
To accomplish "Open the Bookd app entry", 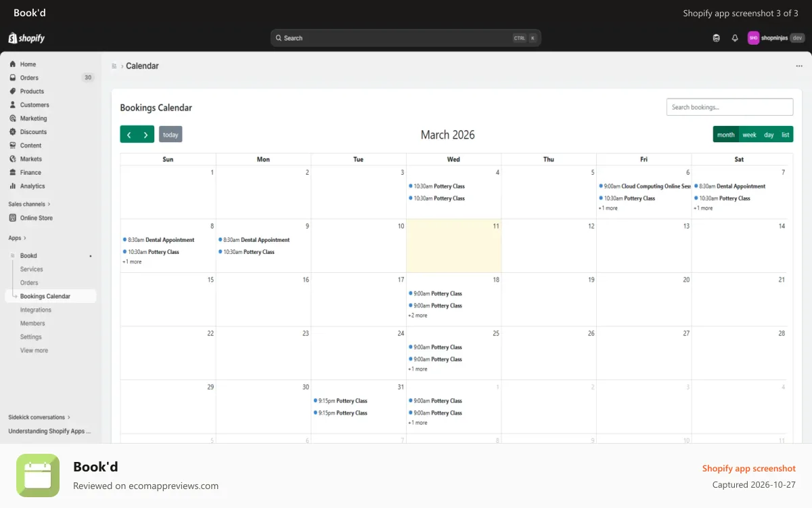I will pos(28,256).
